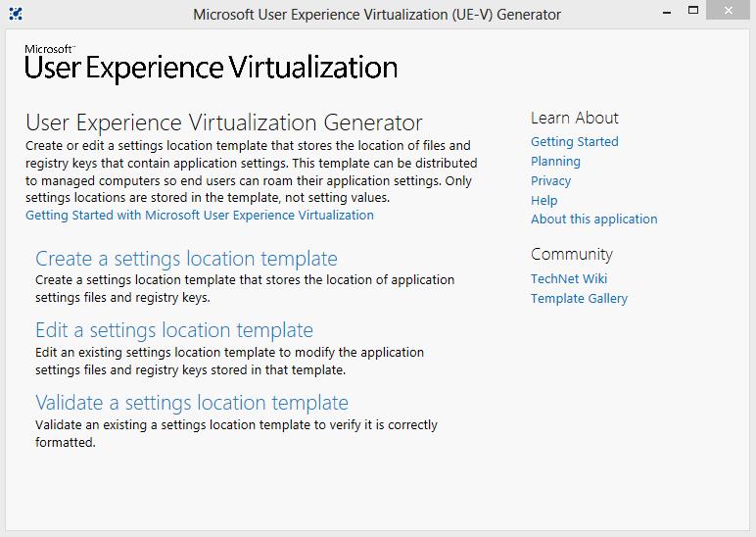Open the Planning link
Viewport: 756px width, 537px height.
point(555,162)
